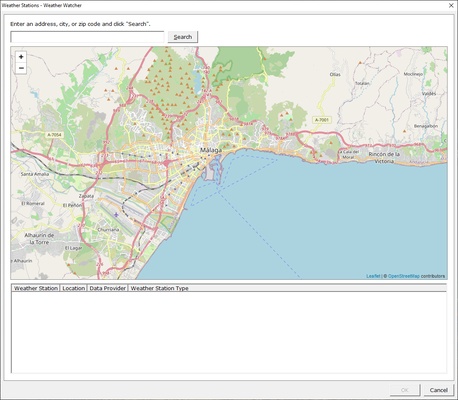Click the Cancel button

tap(438, 390)
